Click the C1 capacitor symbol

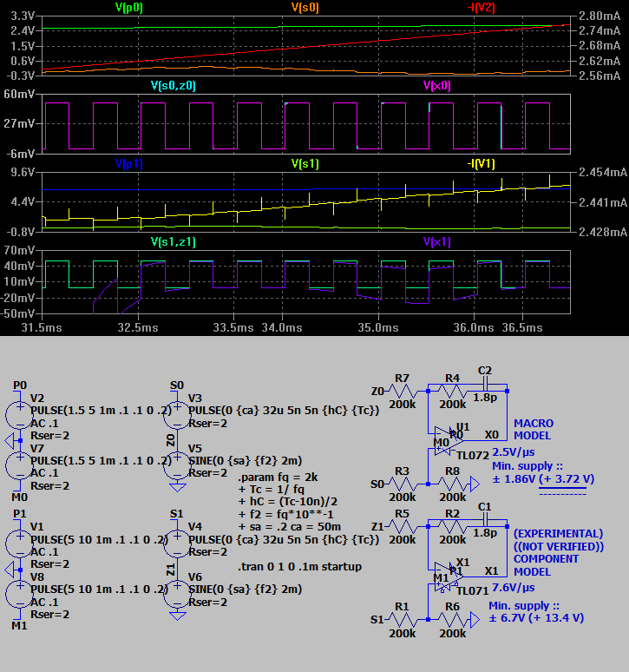pos(485,515)
